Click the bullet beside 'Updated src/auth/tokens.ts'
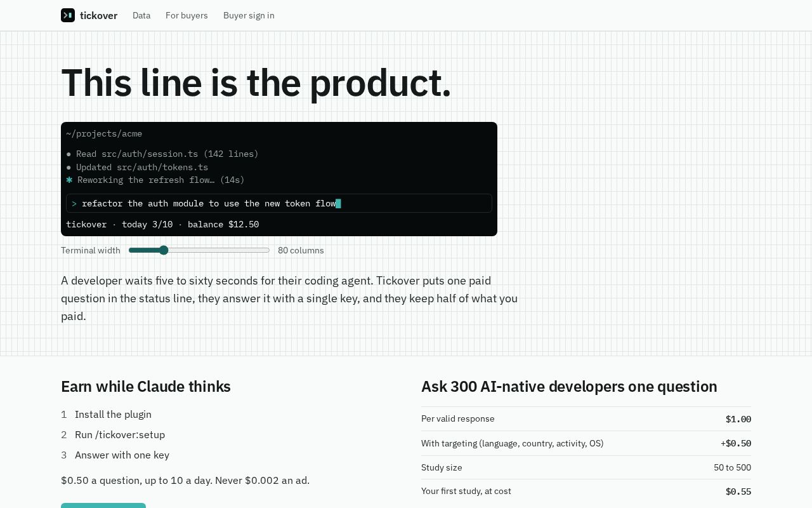 [x=69, y=168]
